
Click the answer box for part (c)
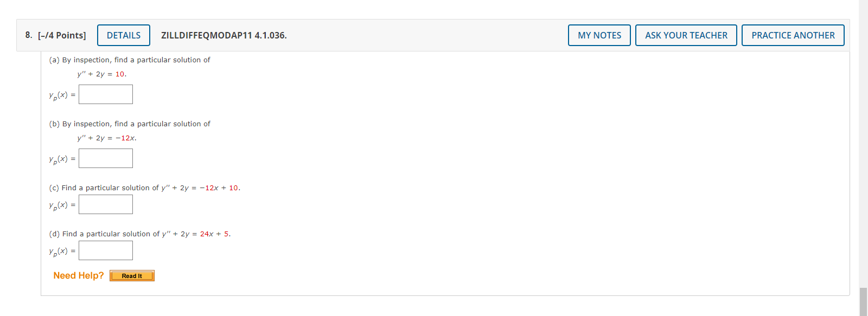105,204
